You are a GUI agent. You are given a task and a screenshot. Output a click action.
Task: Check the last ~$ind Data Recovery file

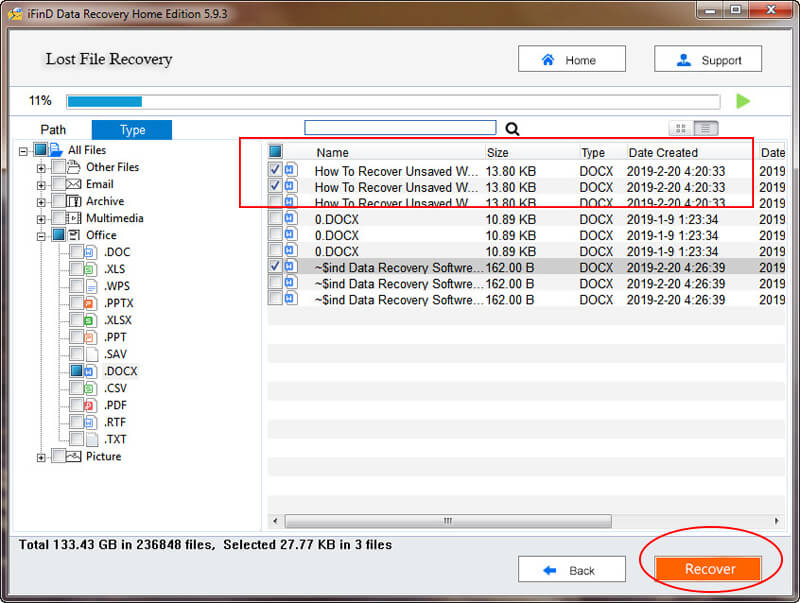pos(275,297)
